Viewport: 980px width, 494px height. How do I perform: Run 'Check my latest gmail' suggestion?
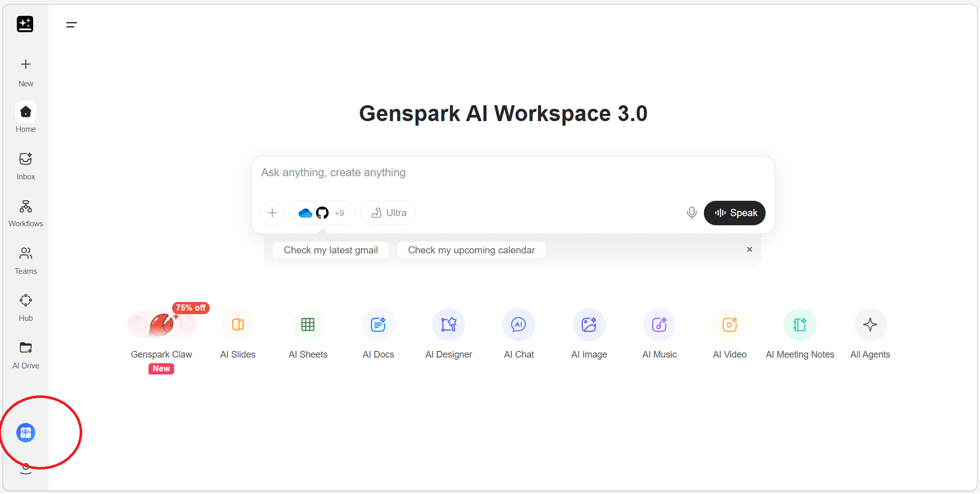pos(331,250)
